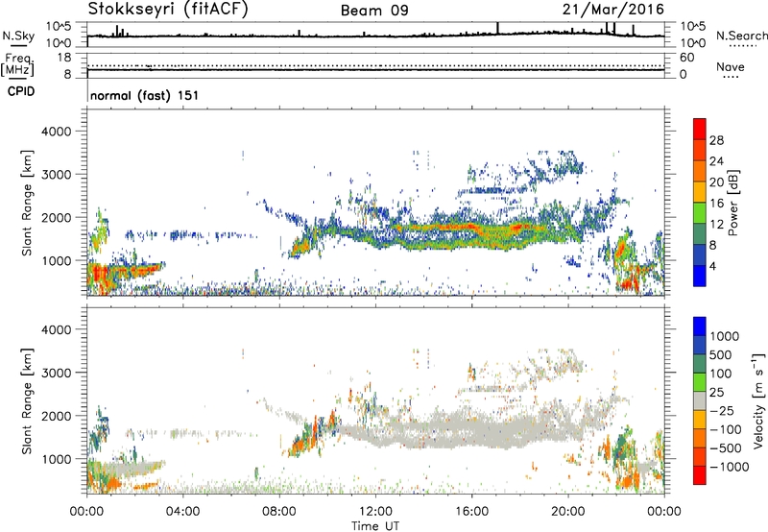This screenshot has height=532, width=768.
Task: Select the dark blue top velocity colorbar segment
Action: tap(700, 326)
